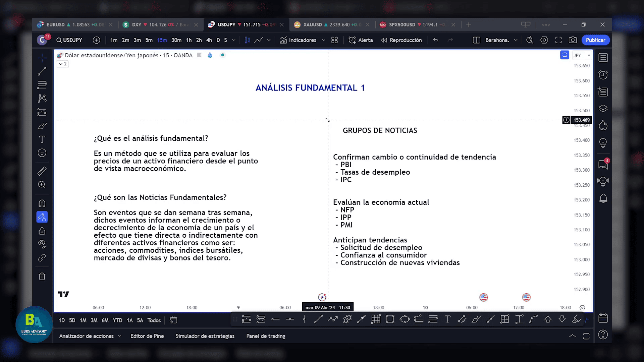Screen dimensions: 644x362
Task: Select the 1h timeframe
Action: click(189, 40)
